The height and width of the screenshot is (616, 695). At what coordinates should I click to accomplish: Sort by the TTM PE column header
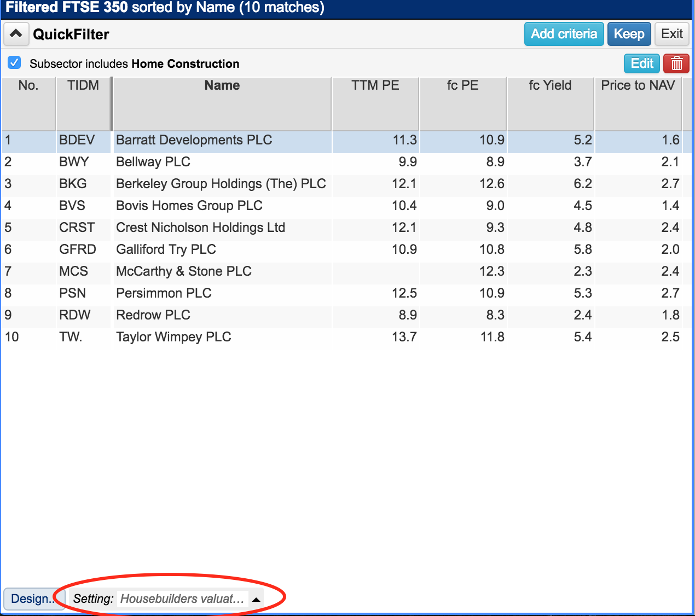pos(375,103)
